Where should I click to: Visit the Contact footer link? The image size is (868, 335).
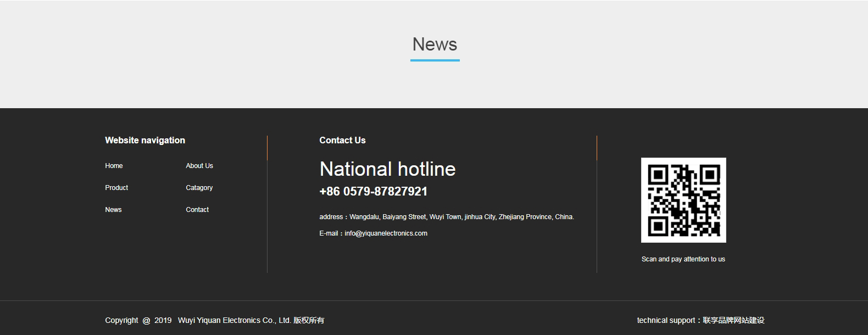[x=197, y=210]
